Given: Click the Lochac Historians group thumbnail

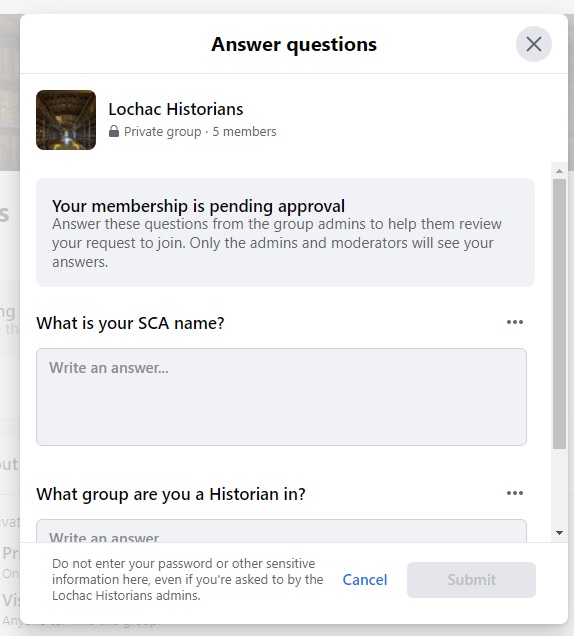Looking at the screenshot, I should point(66,120).
